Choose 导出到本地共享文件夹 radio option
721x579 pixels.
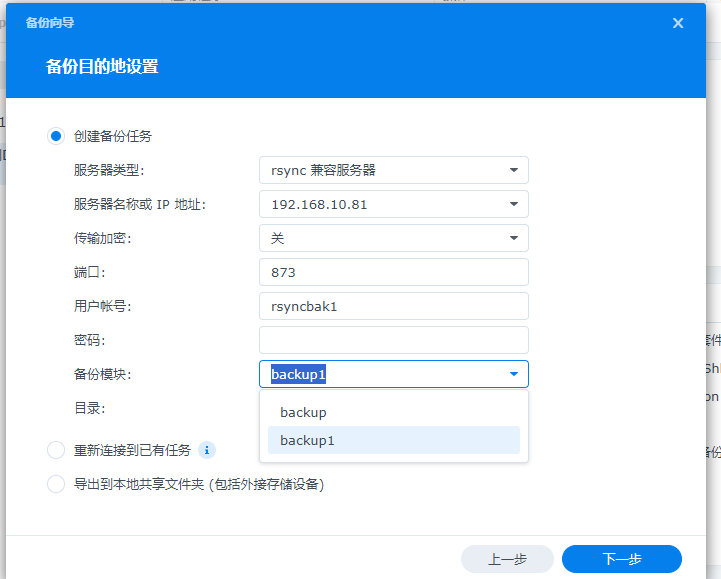[56, 484]
